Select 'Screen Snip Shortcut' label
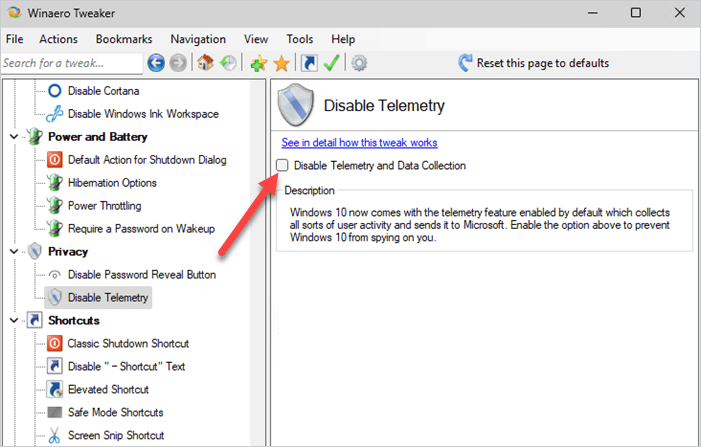701x447 pixels. tap(116, 435)
